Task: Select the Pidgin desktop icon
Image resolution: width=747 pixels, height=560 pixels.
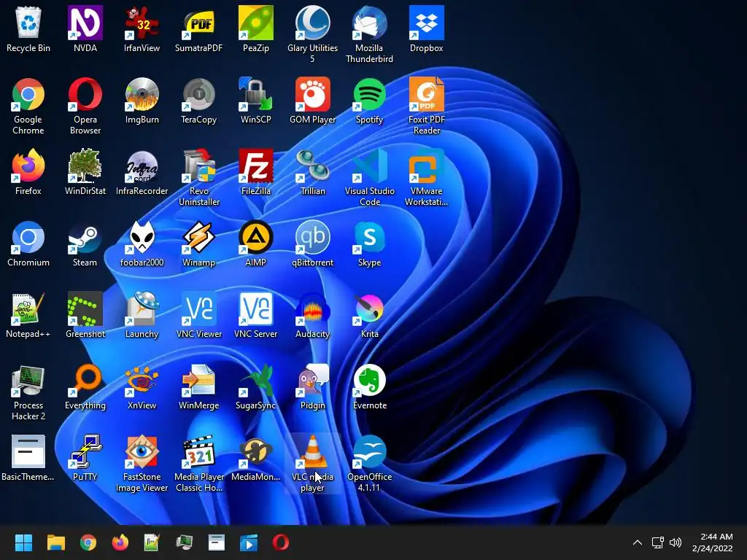Action: [x=312, y=380]
